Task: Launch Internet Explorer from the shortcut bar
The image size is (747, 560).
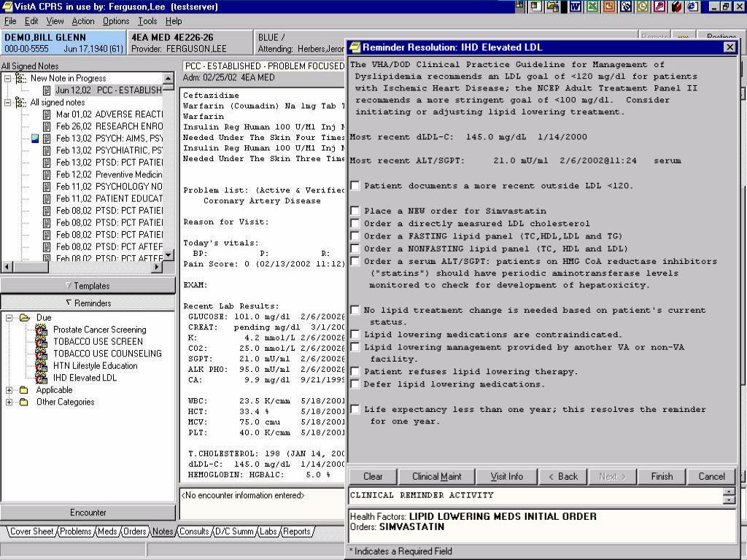Action: (693, 6)
